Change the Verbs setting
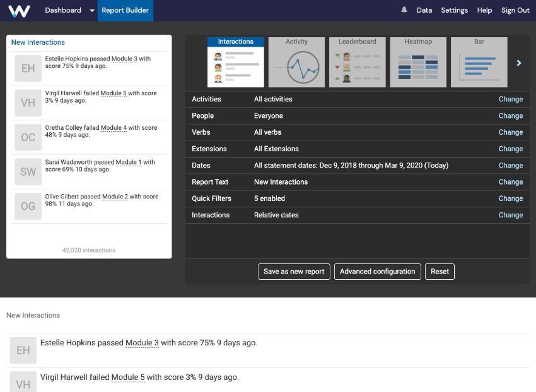536x392 pixels. pos(510,132)
